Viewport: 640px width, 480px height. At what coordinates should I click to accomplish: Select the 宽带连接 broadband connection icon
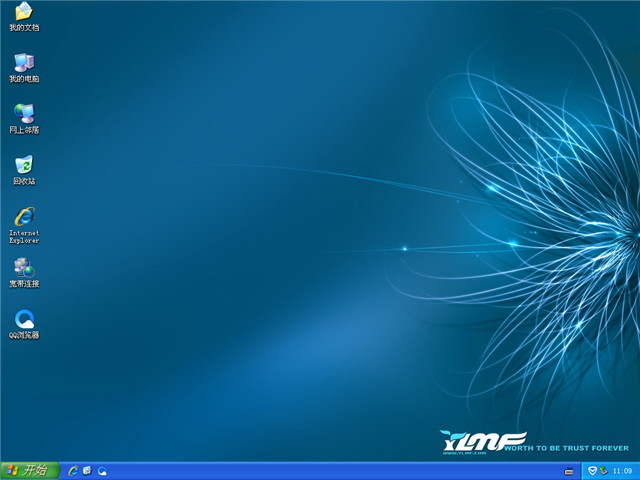point(24,267)
